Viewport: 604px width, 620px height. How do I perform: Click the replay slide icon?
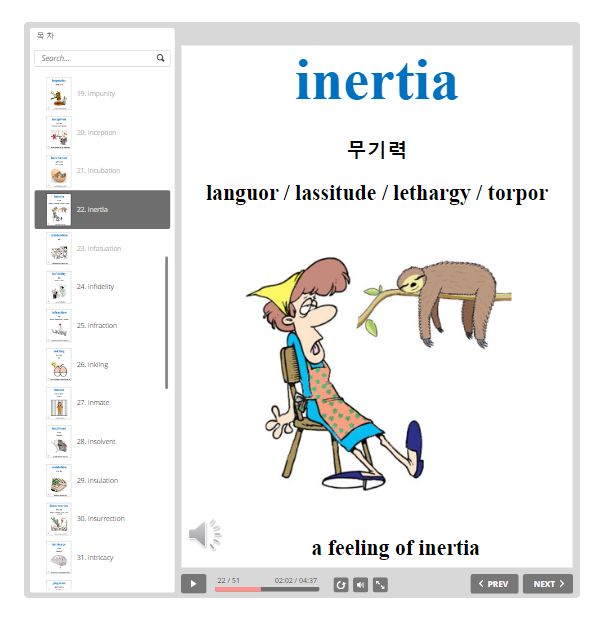coord(341,584)
